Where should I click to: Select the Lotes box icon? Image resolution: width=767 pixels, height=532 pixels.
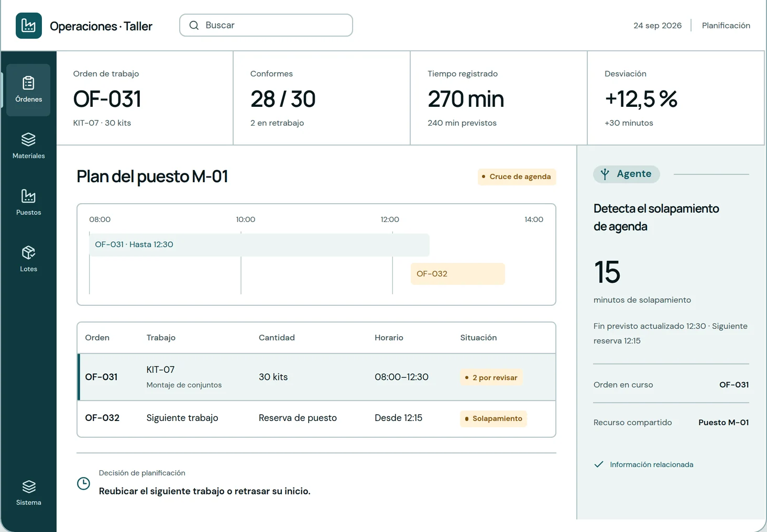coord(28,253)
